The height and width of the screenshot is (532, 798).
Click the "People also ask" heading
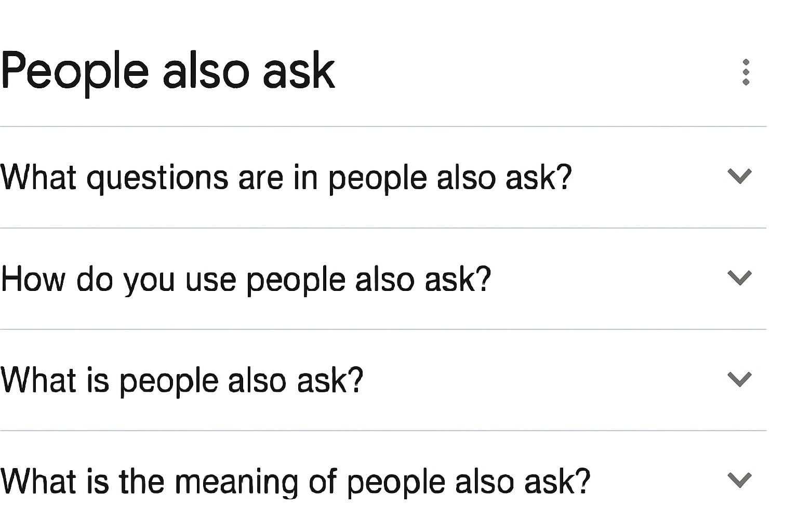(168, 71)
